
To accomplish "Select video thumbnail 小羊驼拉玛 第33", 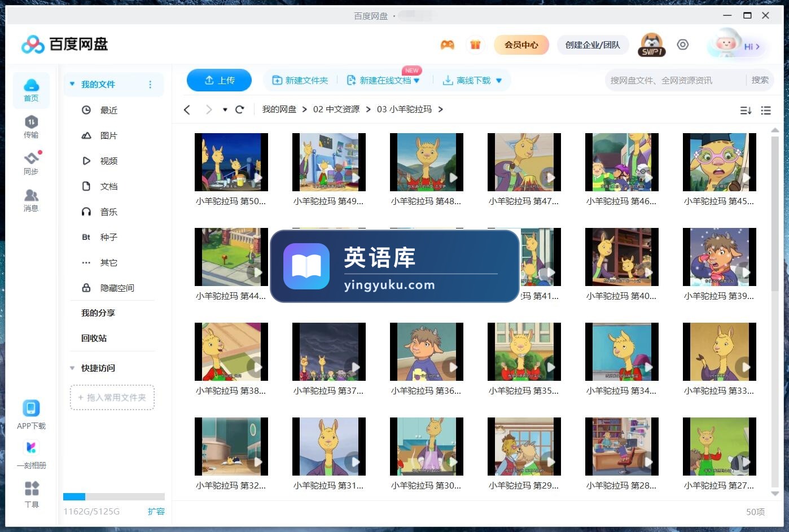I will click(719, 351).
